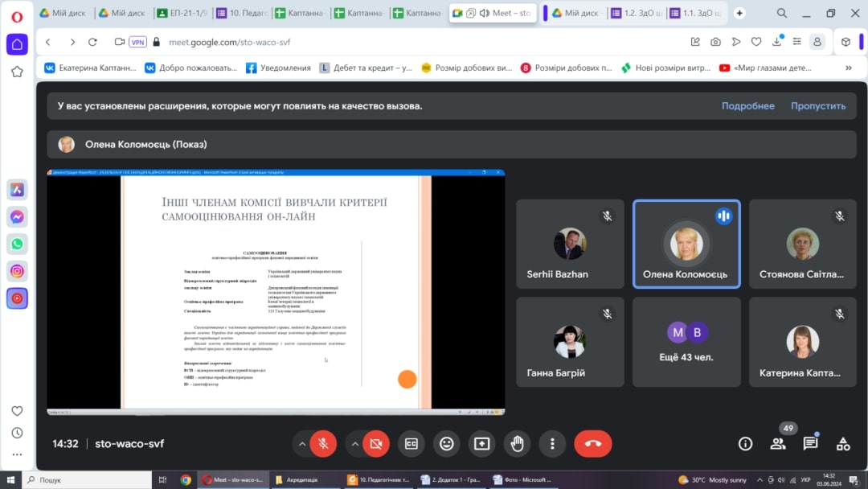Open the meeting chat panel
Image resolution: width=868 pixels, height=489 pixels.
[810, 444]
